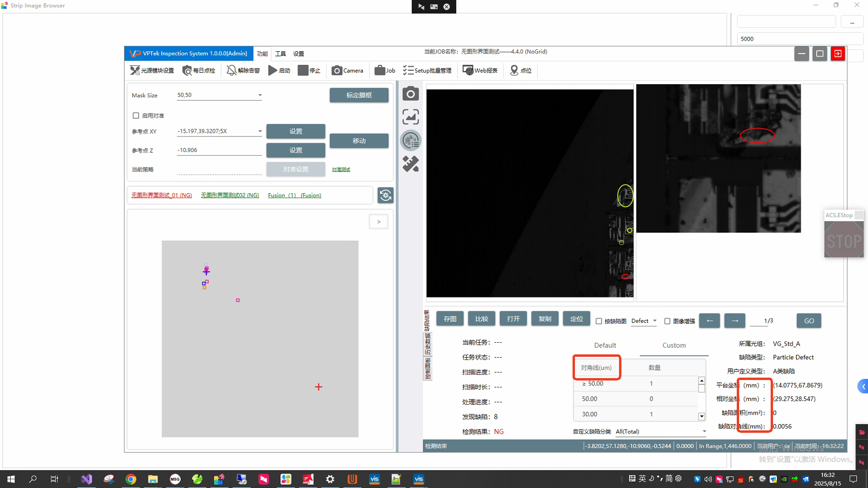Open Web报表 report icon
868x488 pixels.
[468, 71]
